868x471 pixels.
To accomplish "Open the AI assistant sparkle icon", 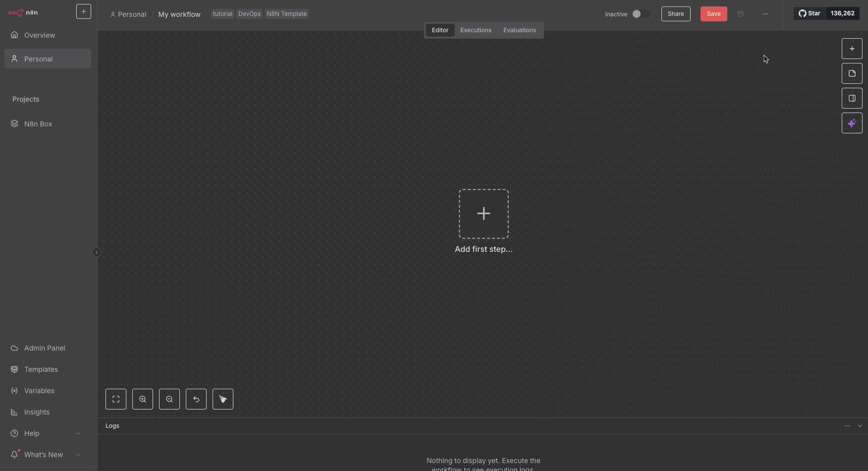I will [852, 123].
